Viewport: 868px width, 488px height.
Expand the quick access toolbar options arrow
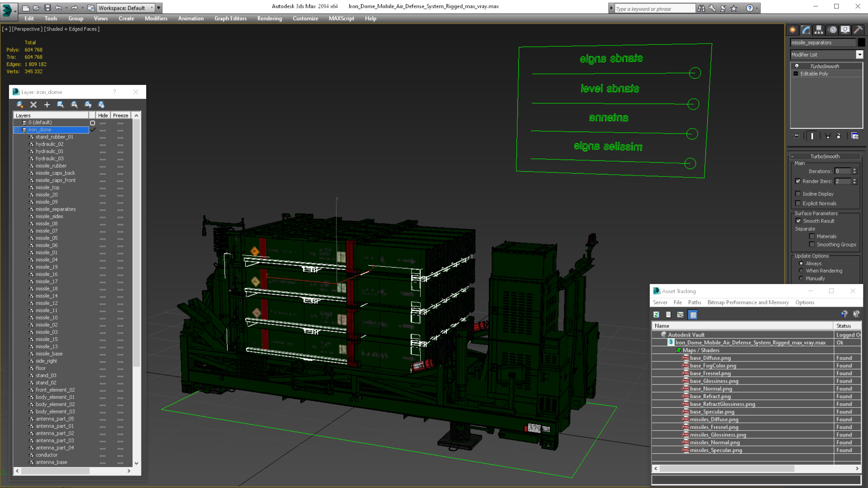click(159, 8)
